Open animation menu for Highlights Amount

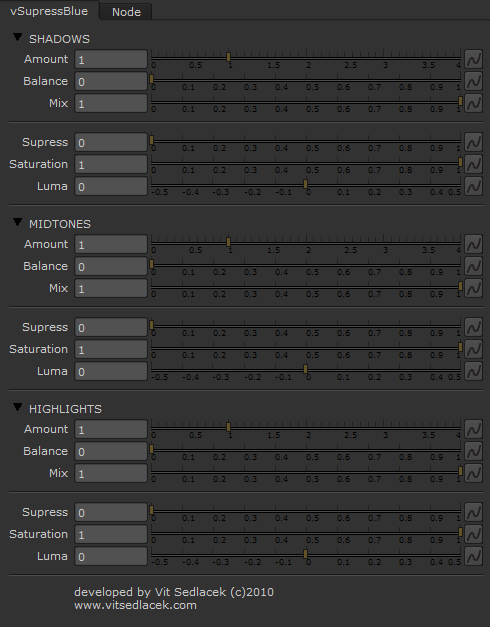[474, 429]
